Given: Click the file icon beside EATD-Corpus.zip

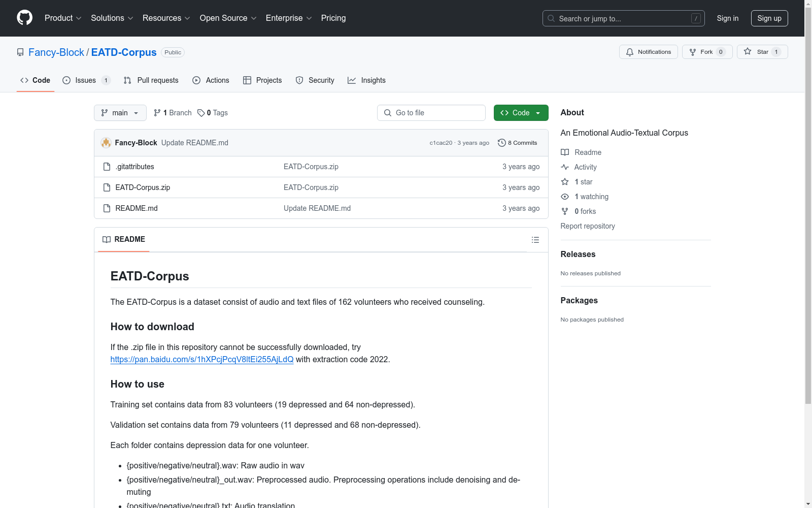Looking at the screenshot, I should tap(107, 187).
